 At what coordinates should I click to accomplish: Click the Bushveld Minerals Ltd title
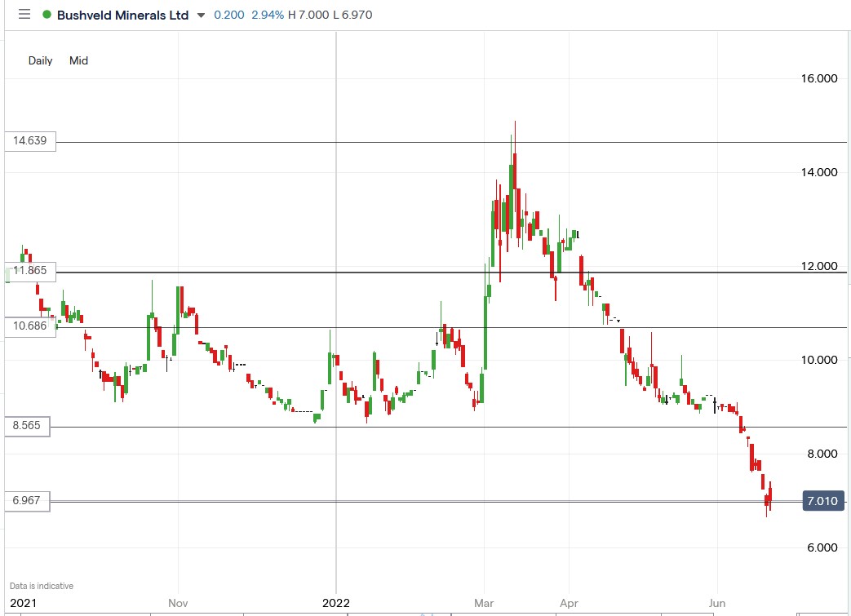pyautogui.click(x=122, y=15)
